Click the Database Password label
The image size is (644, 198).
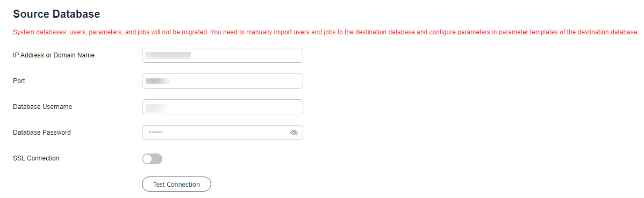pyautogui.click(x=42, y=133)
